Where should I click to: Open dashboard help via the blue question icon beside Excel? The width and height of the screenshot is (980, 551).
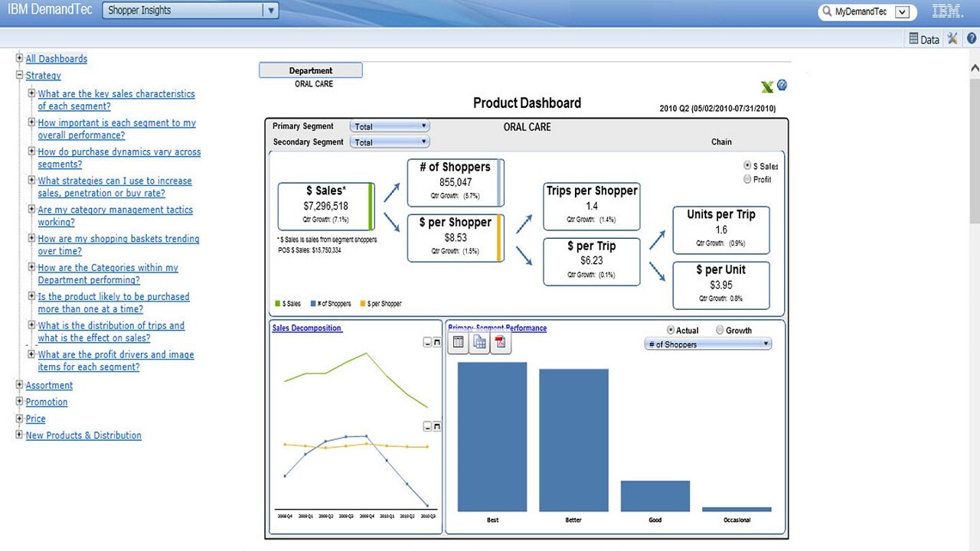pyautogui.click(x=782, y=85)
